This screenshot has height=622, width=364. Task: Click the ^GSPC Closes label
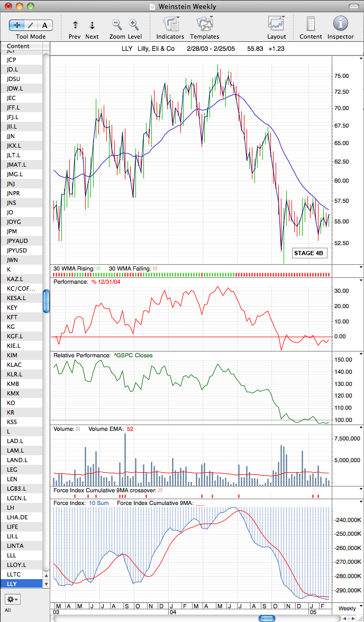tap(134, 355)
